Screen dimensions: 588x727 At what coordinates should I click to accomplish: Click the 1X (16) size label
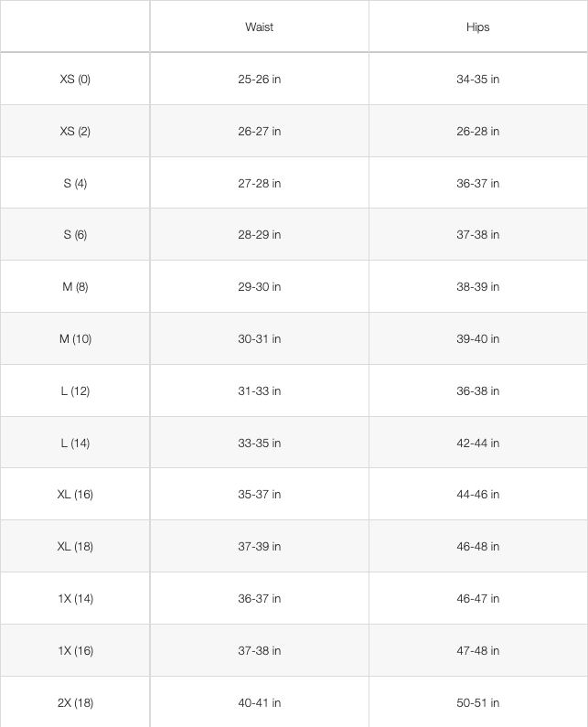(x=75, y=651)
